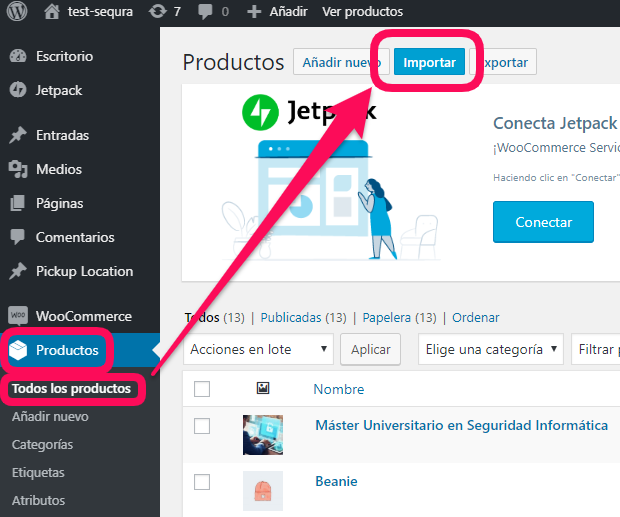Show Todos (13) products

click(215, 317)
